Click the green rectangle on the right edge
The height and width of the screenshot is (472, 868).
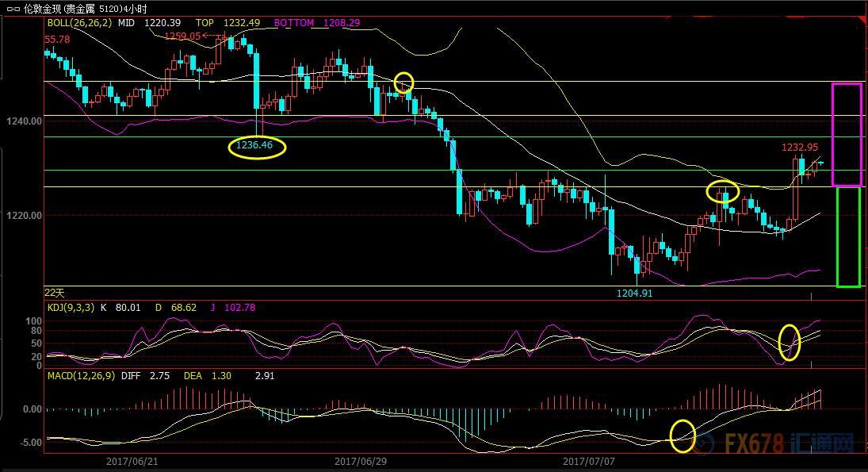point(847,236)
